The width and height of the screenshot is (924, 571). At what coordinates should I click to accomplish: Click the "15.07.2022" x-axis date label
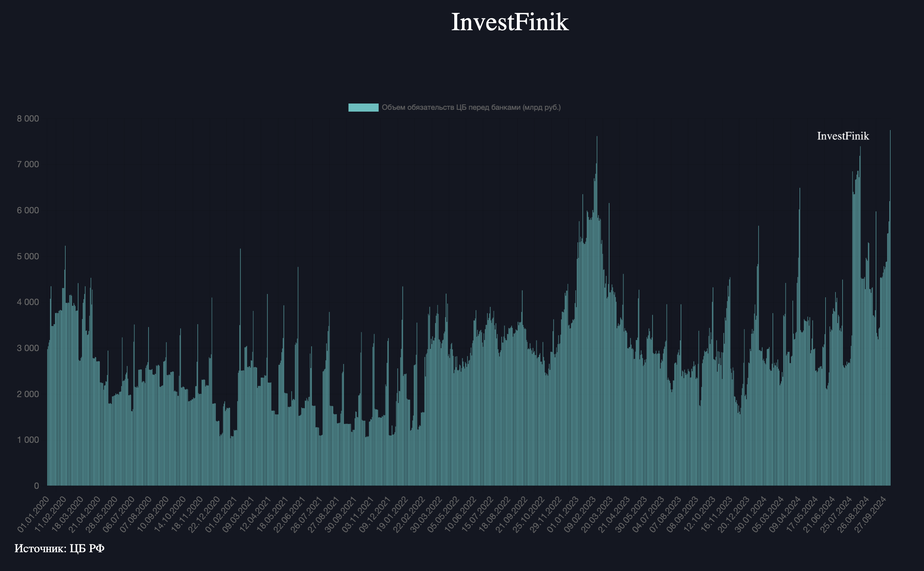[478, 514]
